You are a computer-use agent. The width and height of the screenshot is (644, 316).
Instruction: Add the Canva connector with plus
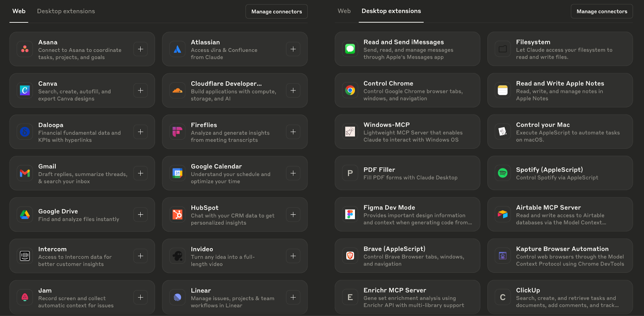point(140,91)
